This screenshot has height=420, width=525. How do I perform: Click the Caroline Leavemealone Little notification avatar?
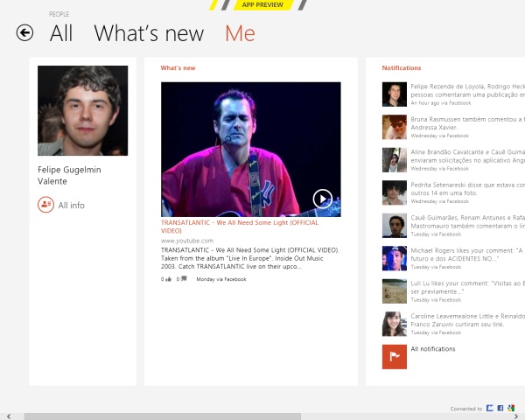click(395, 325)
